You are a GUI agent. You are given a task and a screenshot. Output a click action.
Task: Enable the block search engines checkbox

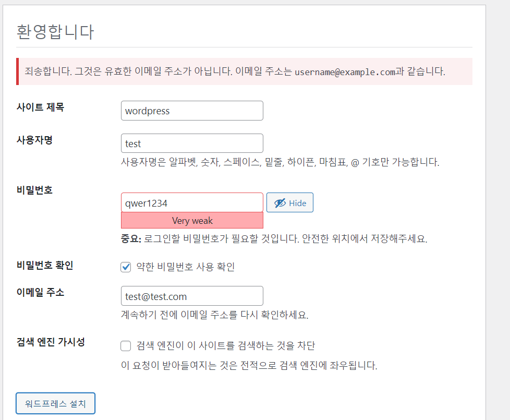[x=126, y=346]
